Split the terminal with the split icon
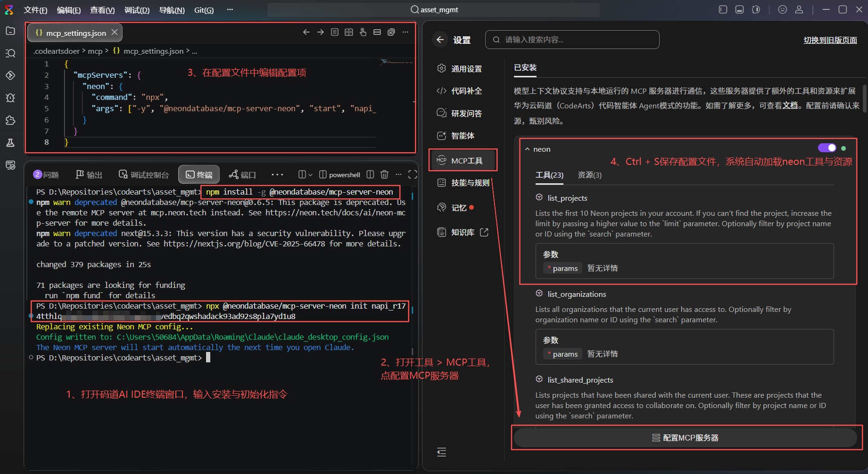Viewport: 868px width, 474px height. click(x=371, y=174)
